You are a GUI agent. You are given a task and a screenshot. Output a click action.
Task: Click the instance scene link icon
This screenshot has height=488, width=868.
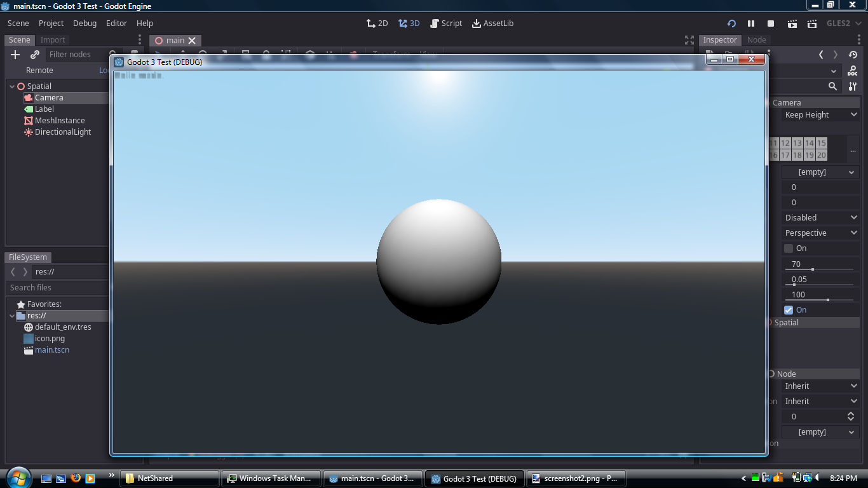(35, 55)
